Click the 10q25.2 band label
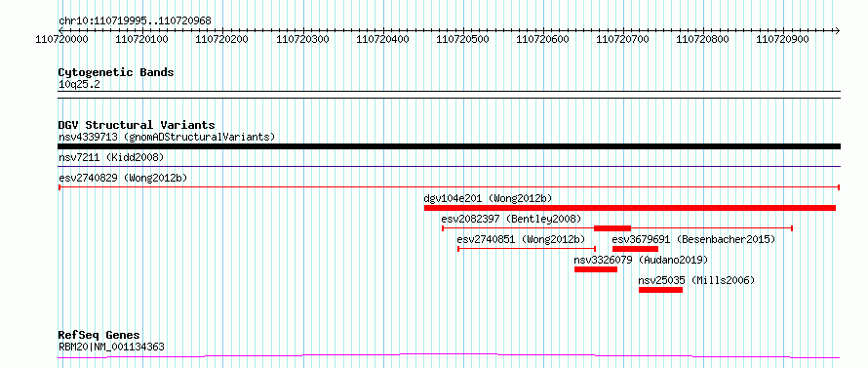This screenshot has height=368, width=868. (79, 85)
